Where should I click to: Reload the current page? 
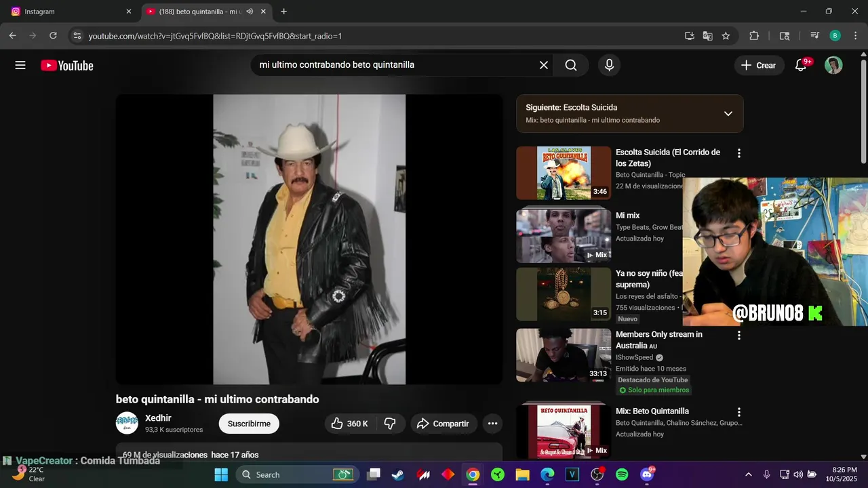(x=53, y=36)
